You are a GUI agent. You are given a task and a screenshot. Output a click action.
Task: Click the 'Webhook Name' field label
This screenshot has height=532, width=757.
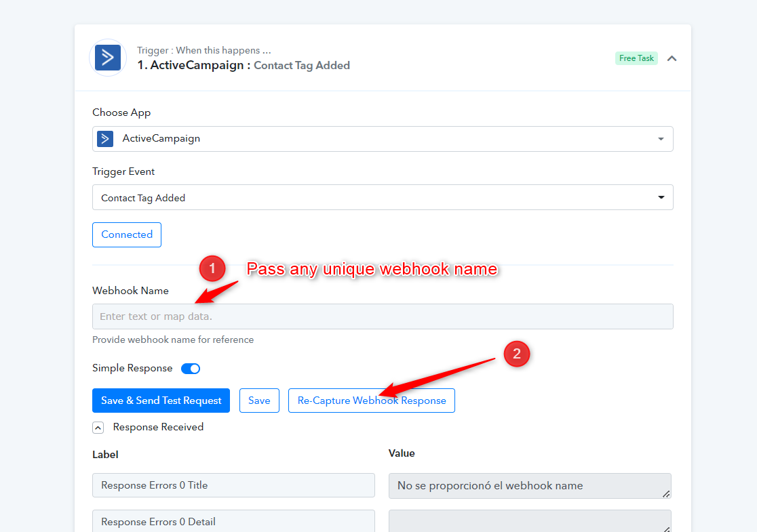pos(130,290)
